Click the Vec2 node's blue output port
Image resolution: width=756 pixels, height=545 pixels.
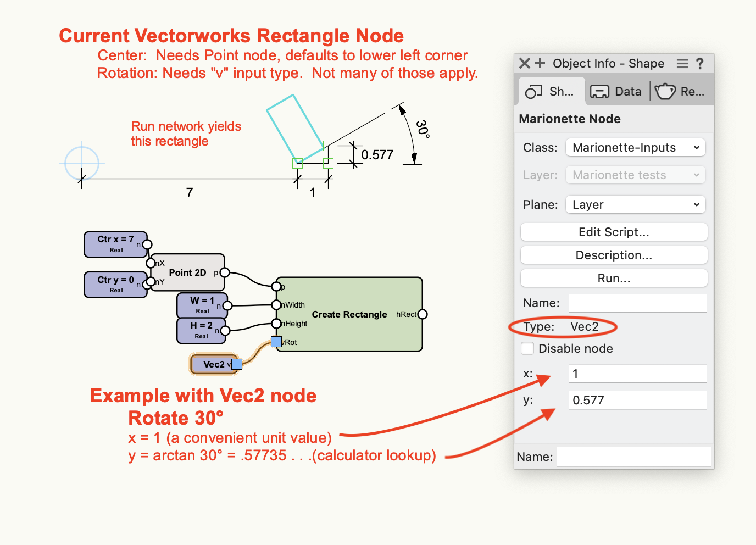237,364
